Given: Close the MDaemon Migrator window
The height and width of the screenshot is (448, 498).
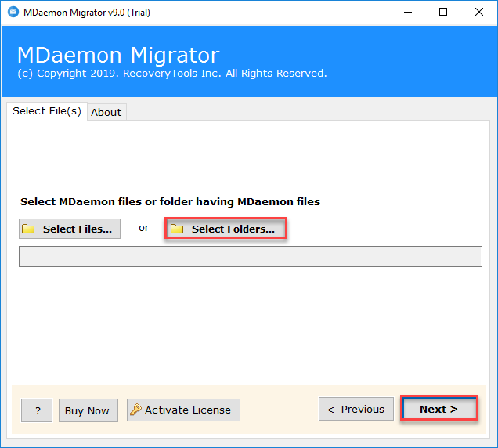Looking at the screenshot, I should [x=479, y=13].
